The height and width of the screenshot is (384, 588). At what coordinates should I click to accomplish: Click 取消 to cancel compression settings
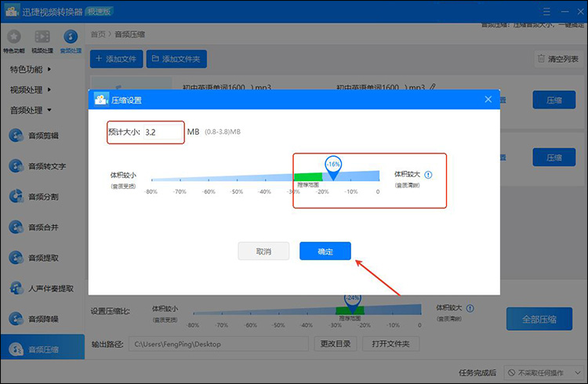(263, 252)
